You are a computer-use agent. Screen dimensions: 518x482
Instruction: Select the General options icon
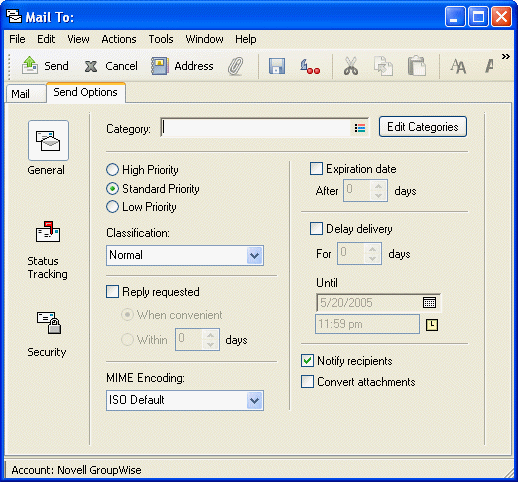48,140
